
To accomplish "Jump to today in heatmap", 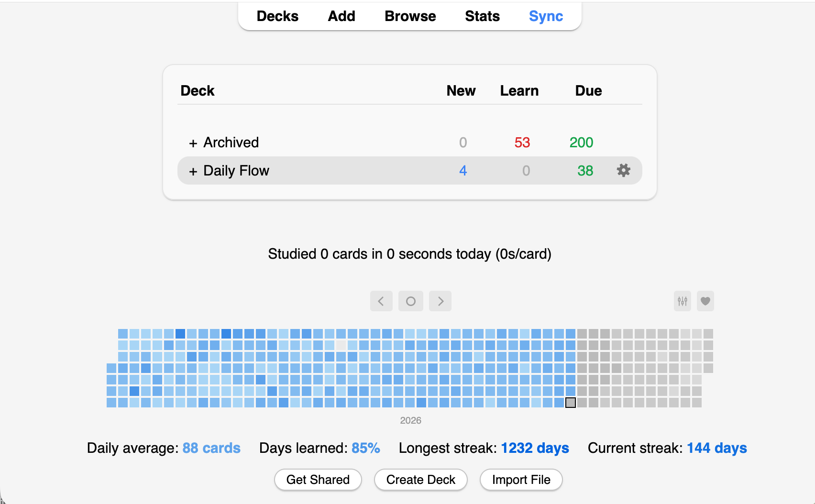I will click(411, 301).
